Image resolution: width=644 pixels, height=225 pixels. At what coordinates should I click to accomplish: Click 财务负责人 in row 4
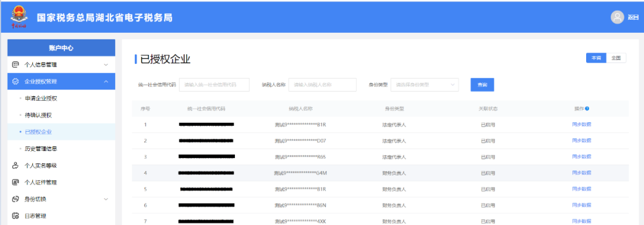tap(394, 172)
